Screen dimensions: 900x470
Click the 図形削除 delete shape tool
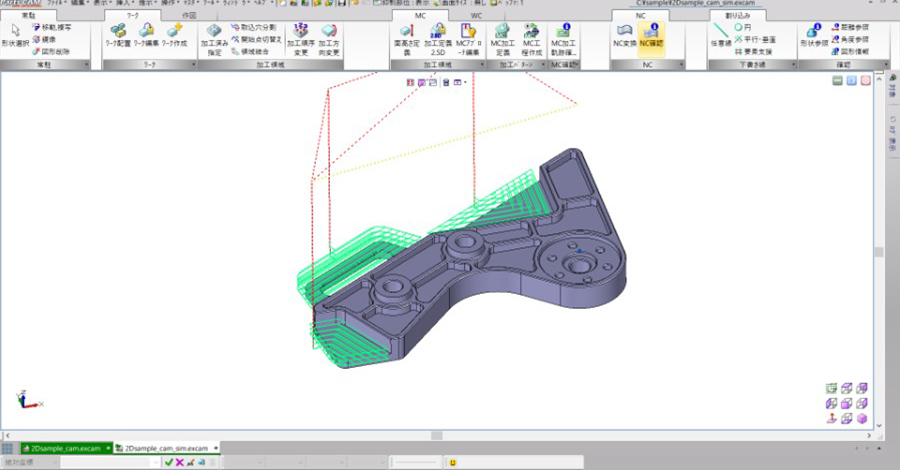tap(52, 52)
